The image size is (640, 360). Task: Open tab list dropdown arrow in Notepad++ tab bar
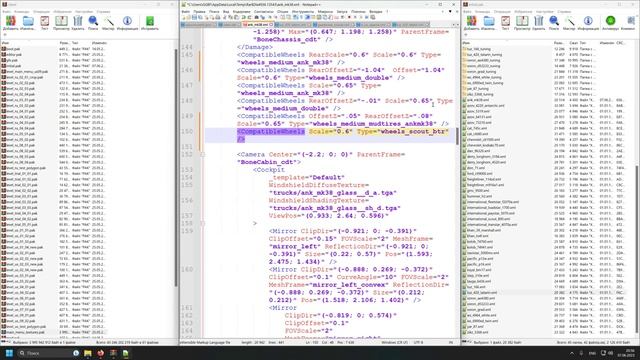click(458, 24)
